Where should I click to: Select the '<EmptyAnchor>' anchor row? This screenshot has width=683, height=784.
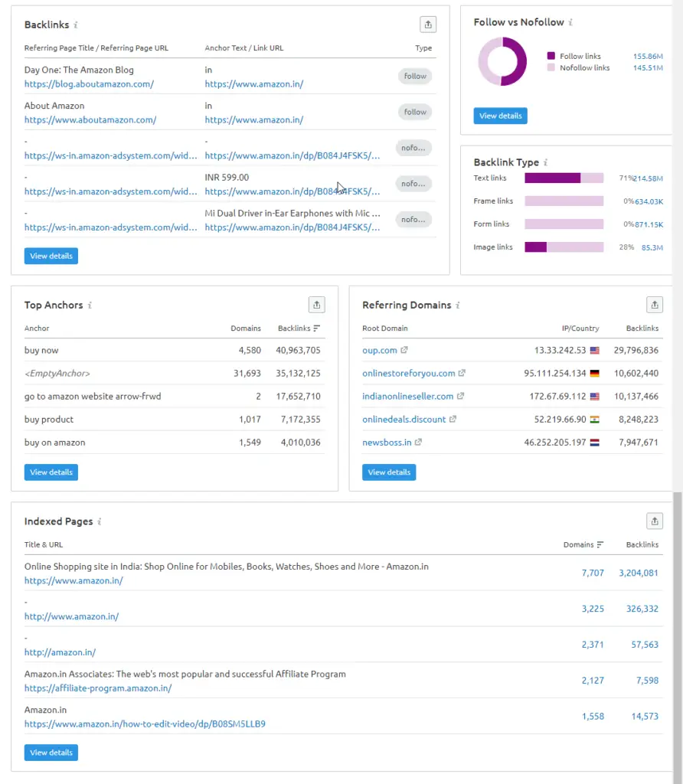point(175,373)
